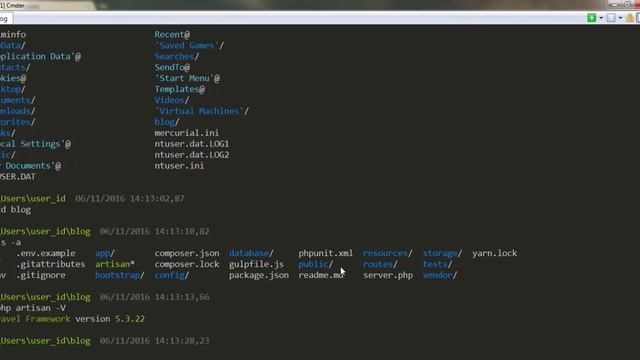Click the blog/ folder in the home listing
This screenshot has height=360, width=640.
(167, 122)
